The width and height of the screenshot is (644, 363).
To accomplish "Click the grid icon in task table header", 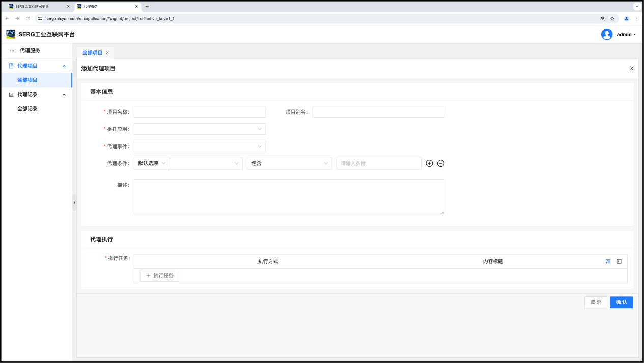I will [608, 261].
